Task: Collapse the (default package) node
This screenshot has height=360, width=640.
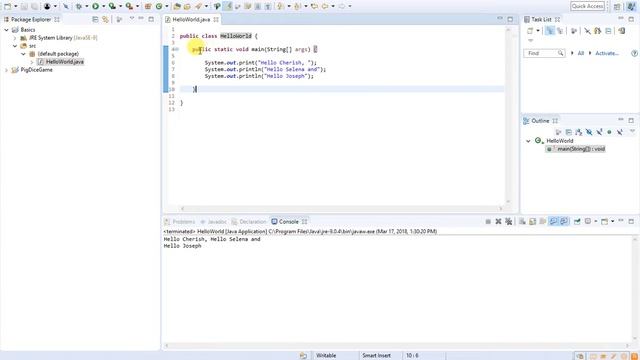Action: (x=23, y=54)
